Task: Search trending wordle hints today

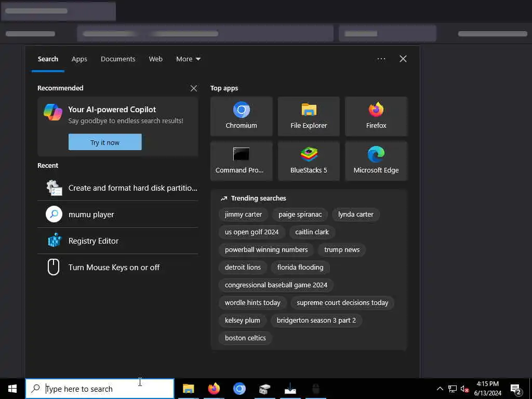Action: click(252, 303)
